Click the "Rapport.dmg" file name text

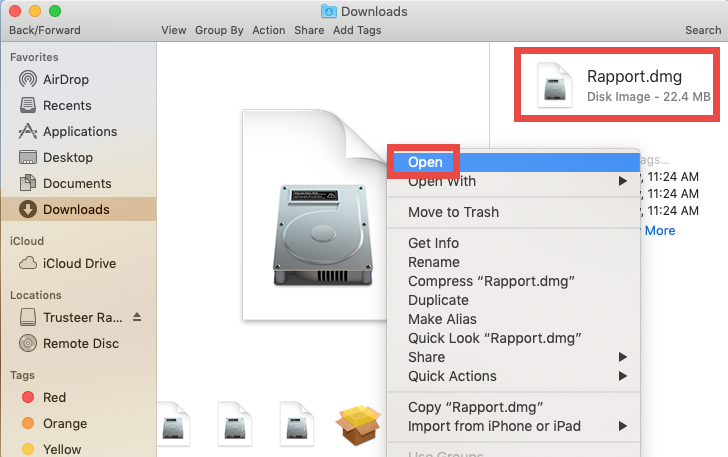point(634,77)
